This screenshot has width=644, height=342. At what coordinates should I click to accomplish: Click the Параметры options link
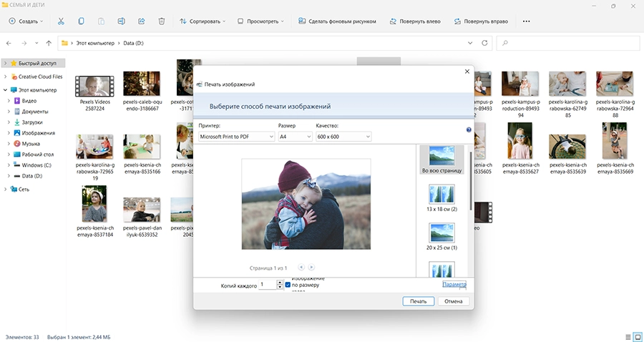[x=454, y=285]
